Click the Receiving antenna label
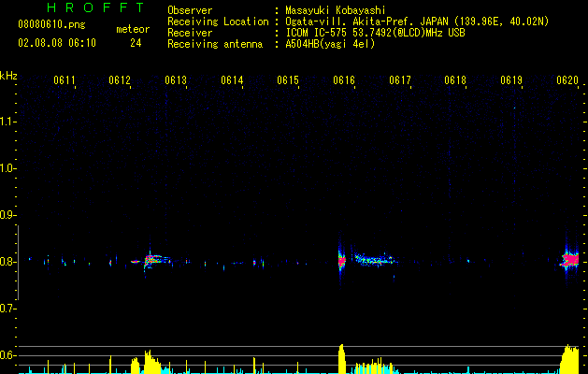The width and height of the screenshot is (588, 374). (215, 44)
